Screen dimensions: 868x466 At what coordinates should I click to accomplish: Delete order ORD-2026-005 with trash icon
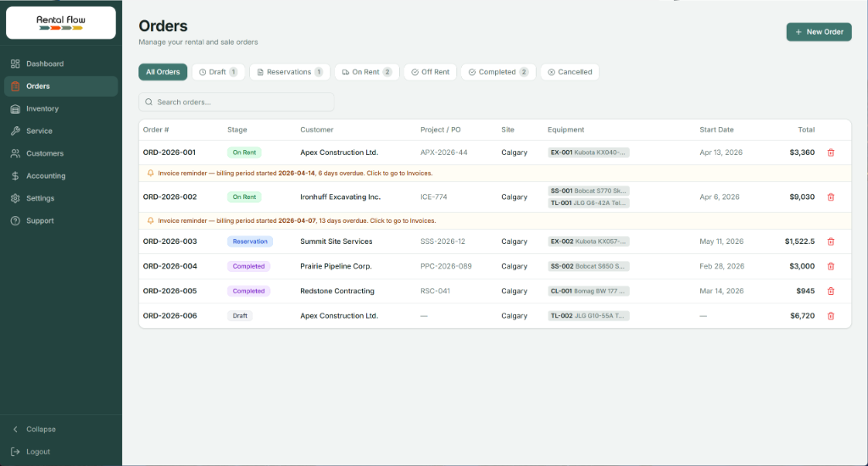(x=831, y=291)
